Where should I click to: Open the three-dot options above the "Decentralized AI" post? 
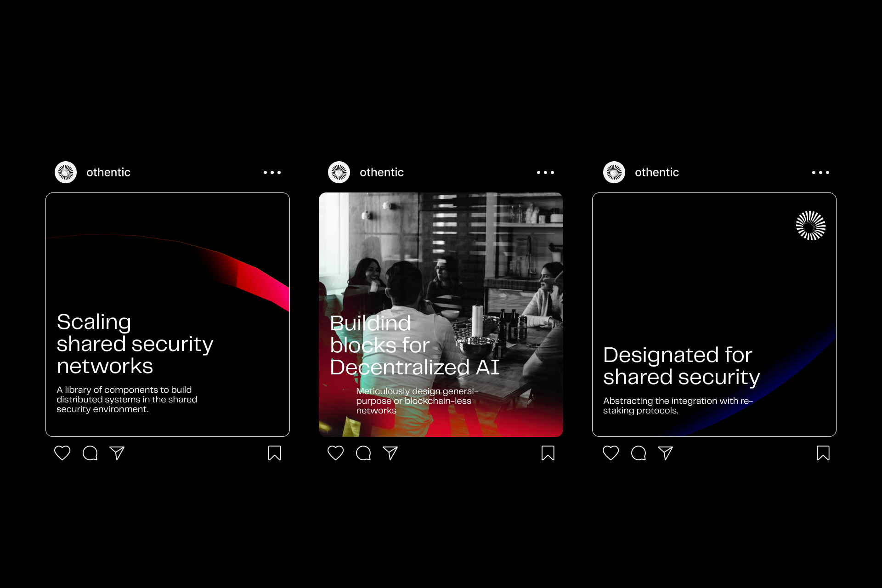click(545, 173)
